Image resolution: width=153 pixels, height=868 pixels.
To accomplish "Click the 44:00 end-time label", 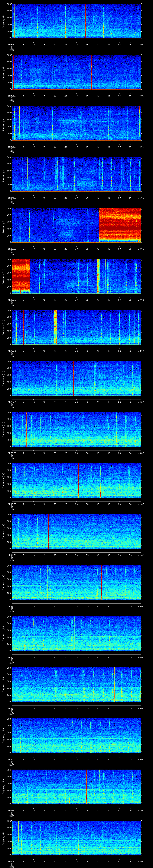I will click(x=141, y=657).
